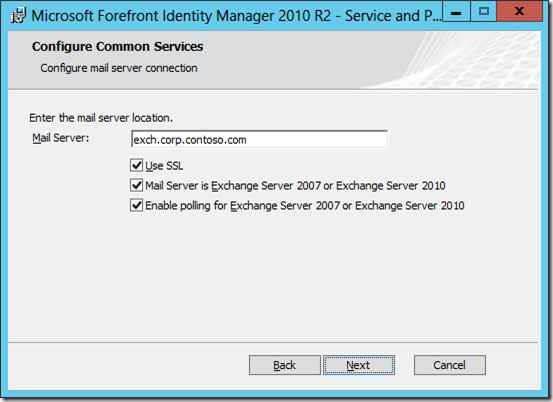Close the Forefront Identity Manager window

coord(519,12)
